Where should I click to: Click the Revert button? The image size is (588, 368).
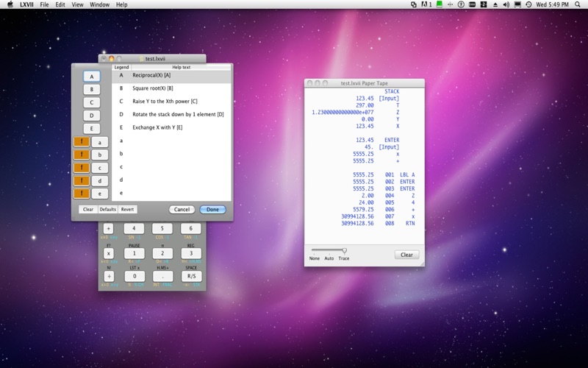tap(127, 209)
